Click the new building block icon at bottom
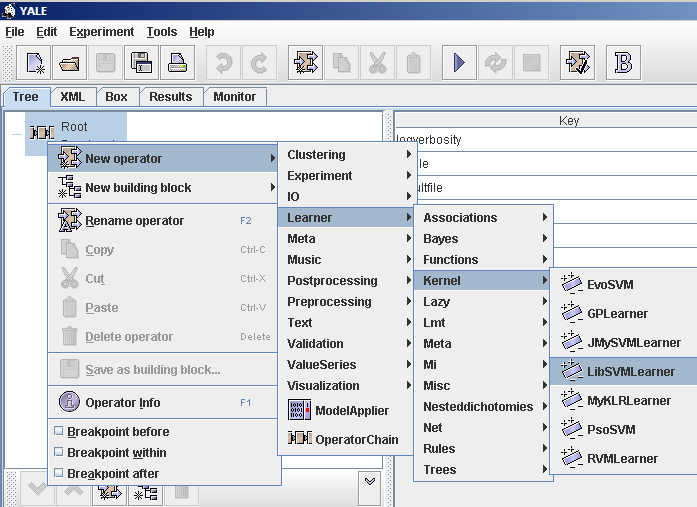 click(x=146, y=492)
